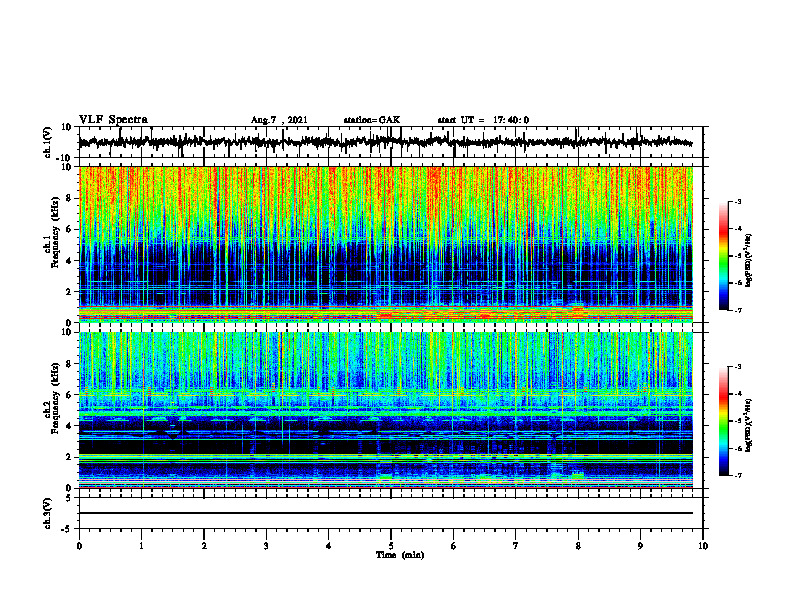Screen dimensions: 792x612
Task: Click the "ch.3(V)" axis label
Action: [x=48, y=513]
